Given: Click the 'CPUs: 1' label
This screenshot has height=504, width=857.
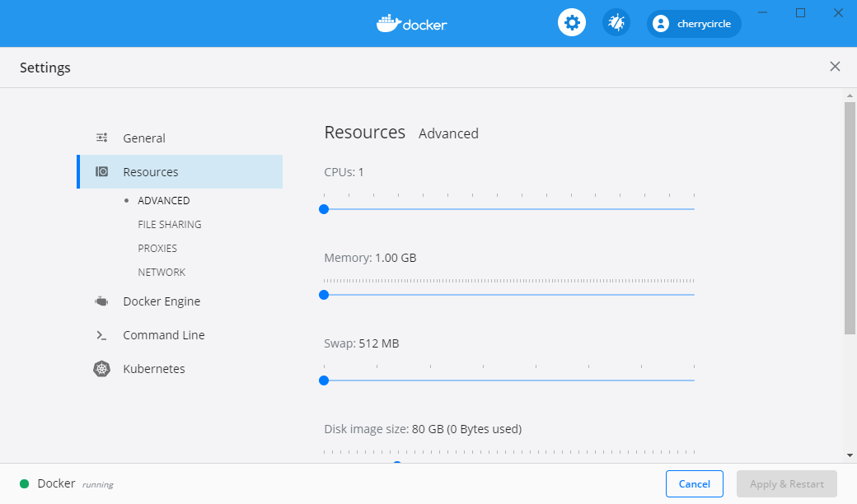Looking at the screenshot, I should [x=344, y=172].
